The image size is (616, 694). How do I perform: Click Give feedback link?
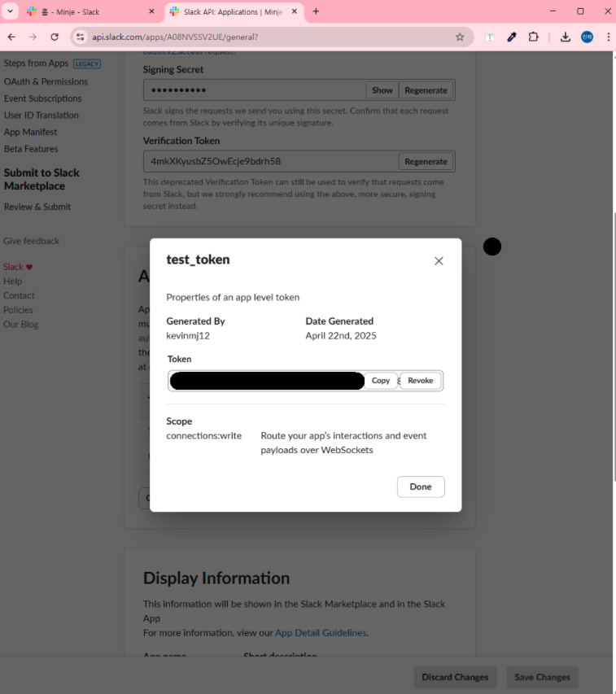[32, 241]
